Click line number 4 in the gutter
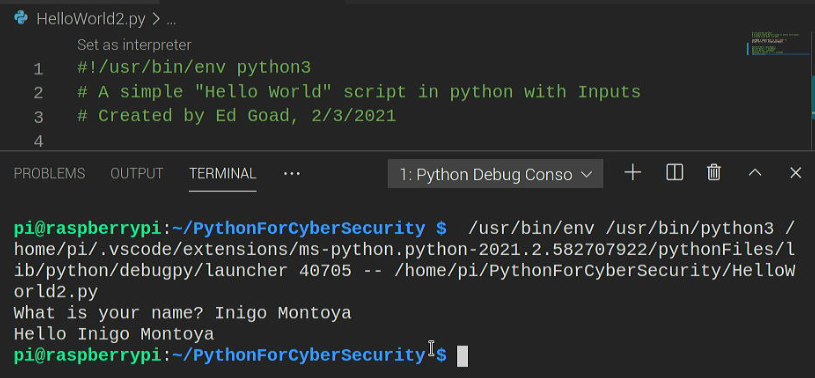The height and width of the screenshot is (378, 815). pos(38,140)
